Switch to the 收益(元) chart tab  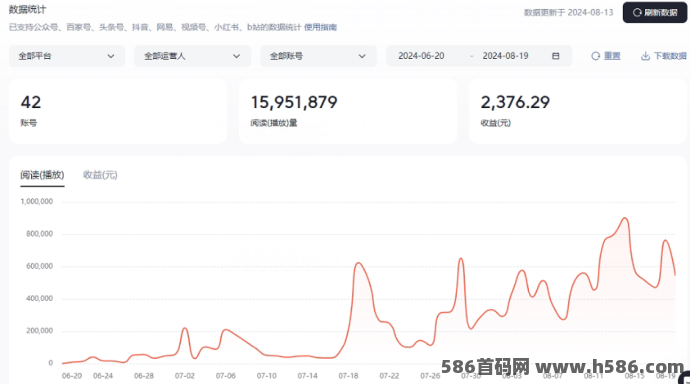(x=100, y=175)
